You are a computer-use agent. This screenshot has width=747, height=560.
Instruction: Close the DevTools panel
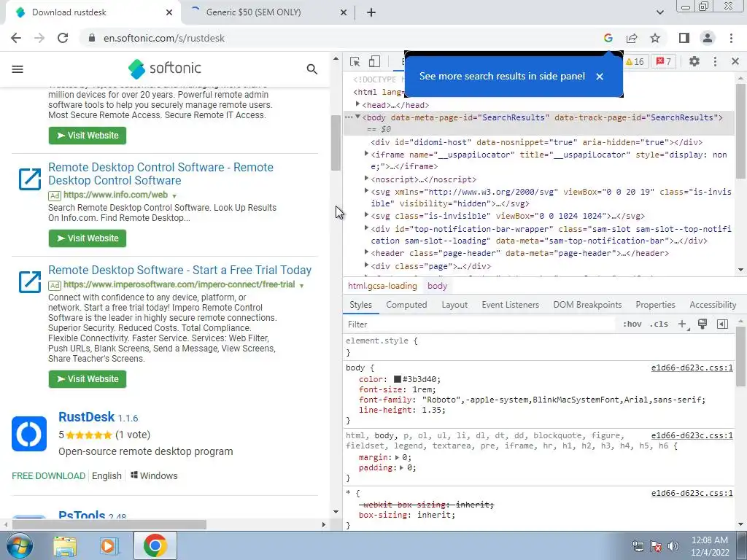(735, 61)
